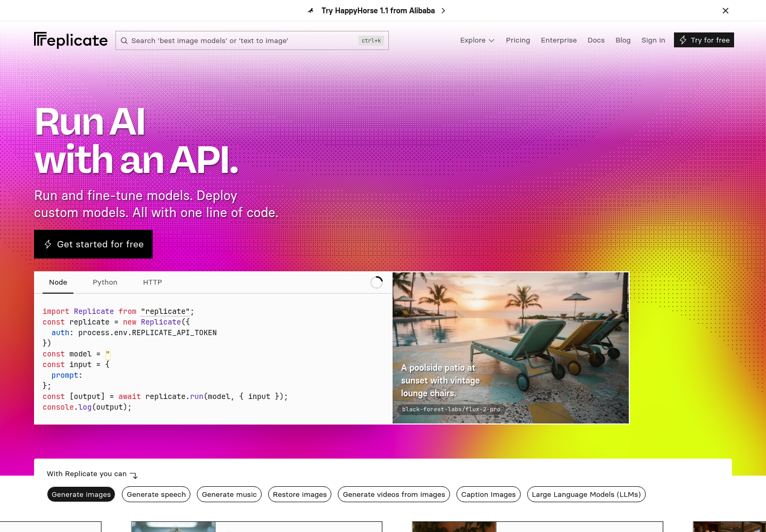Open the Enterprise page
The image size is (766, 532).
[x=559, y=40]
